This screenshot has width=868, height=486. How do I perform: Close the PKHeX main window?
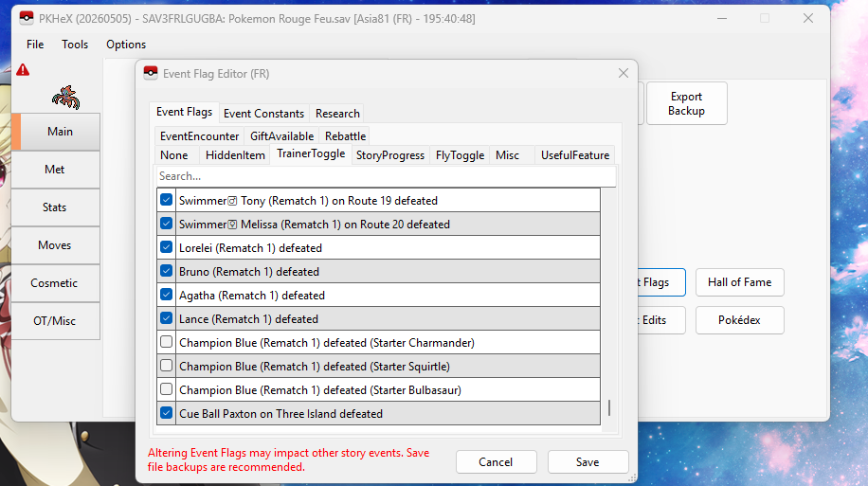[808, 18]
